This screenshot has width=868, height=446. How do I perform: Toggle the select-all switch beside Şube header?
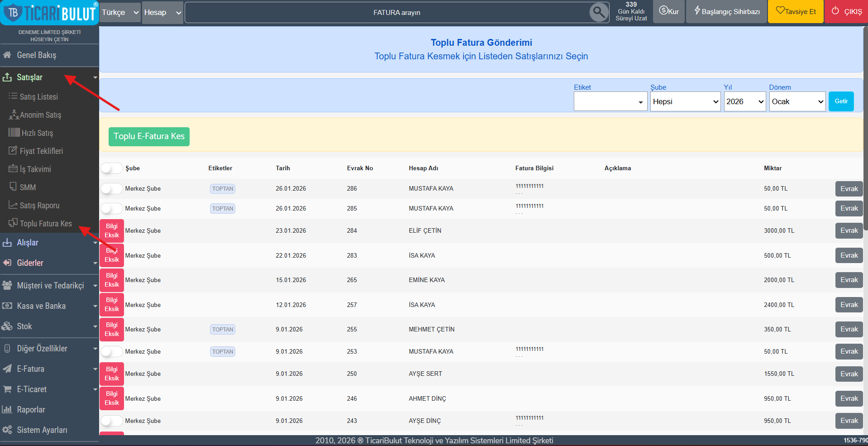click(x=111, y=168)
